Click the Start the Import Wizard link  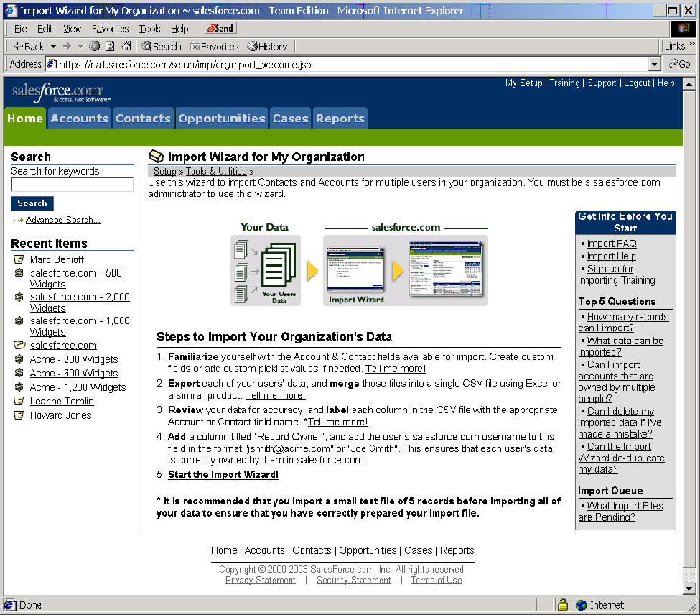point(223,474)
